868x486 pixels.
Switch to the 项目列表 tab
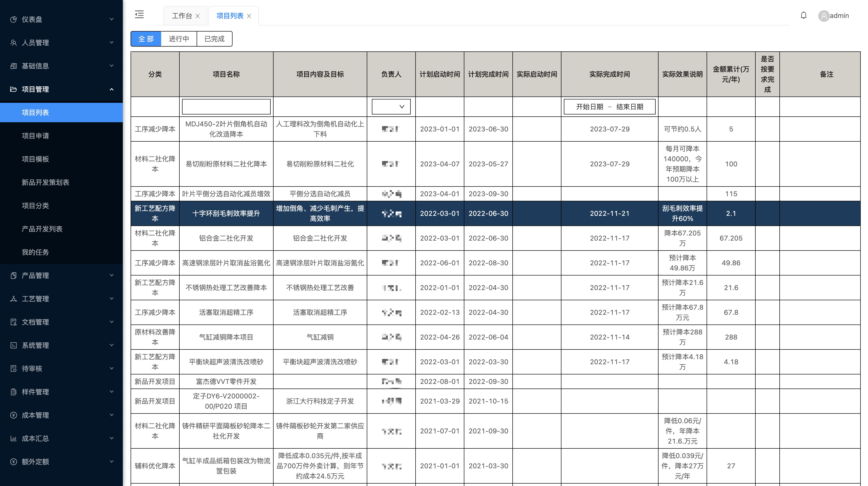tap(230, 16)
